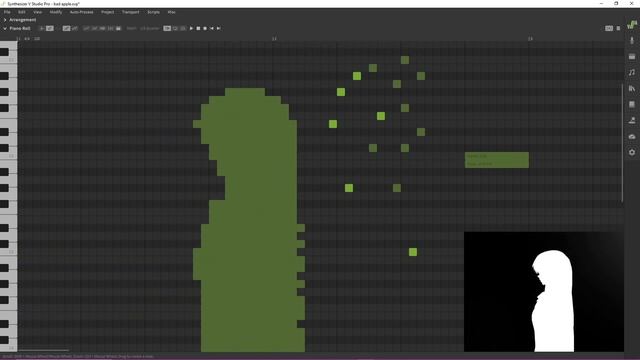This screenshot has height=360, width=640.
Task: Select the line parameter draw tool
Action: coord(74,28)
